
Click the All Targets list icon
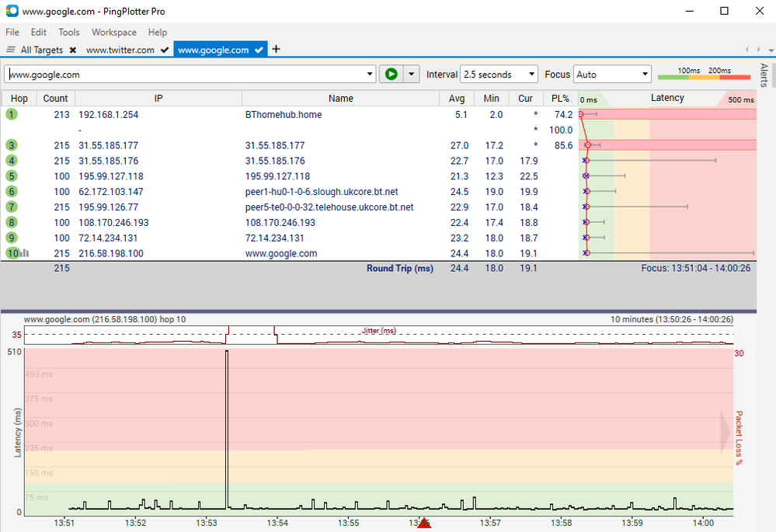tap(10, 50)
